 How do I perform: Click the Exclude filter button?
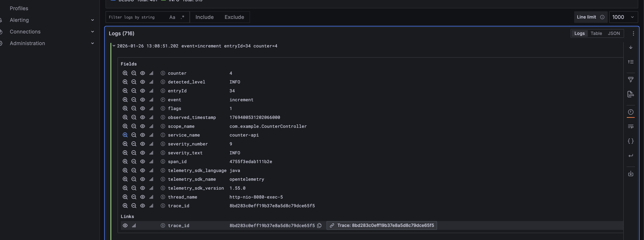pyautogui.click(x=234, y=17)
